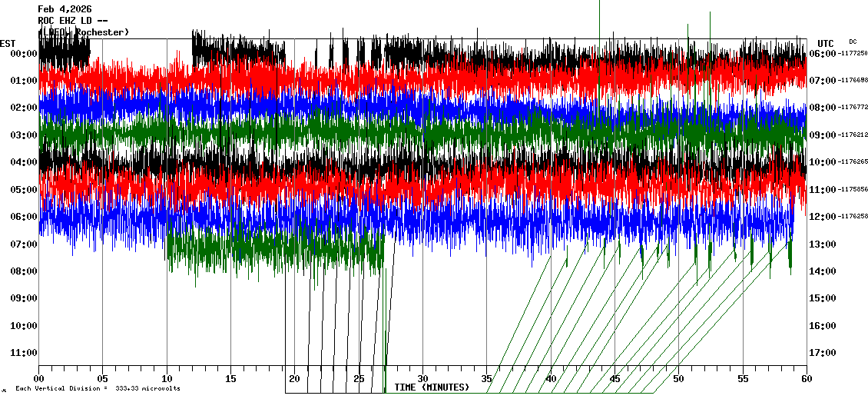Click the Feb 4,2026 date header

click(65, 9)
